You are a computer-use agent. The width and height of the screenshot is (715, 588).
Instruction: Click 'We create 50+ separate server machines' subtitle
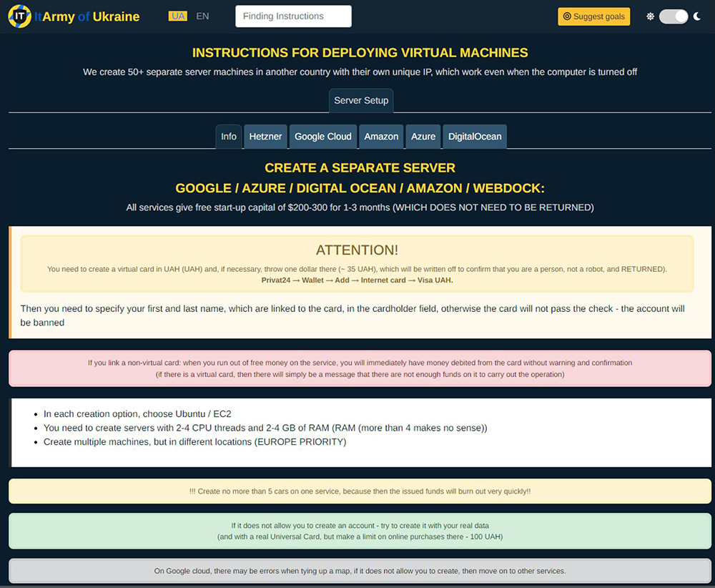[x=360, y=72]
